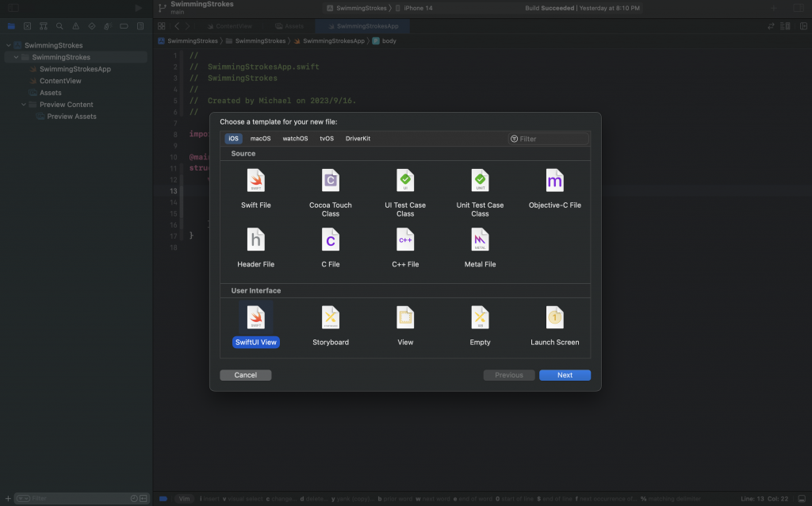
Task: Click the plus button in top toolbar
Action: [774, 8]
